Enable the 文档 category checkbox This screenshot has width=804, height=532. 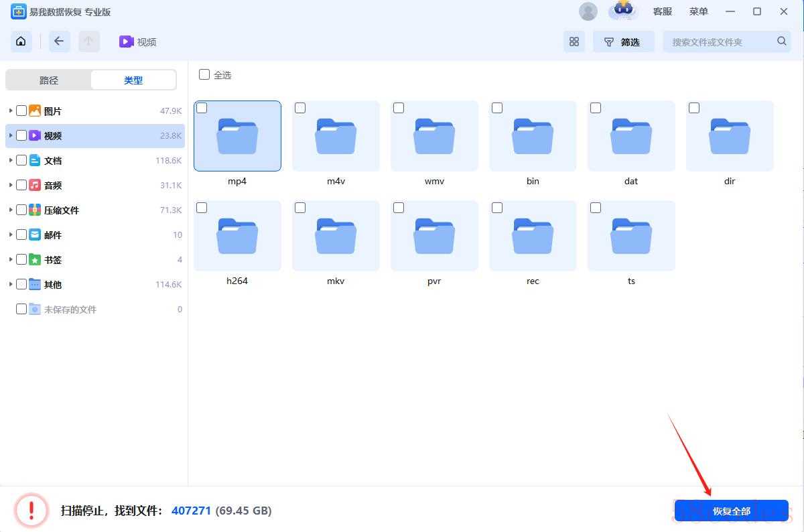[21, 161]
